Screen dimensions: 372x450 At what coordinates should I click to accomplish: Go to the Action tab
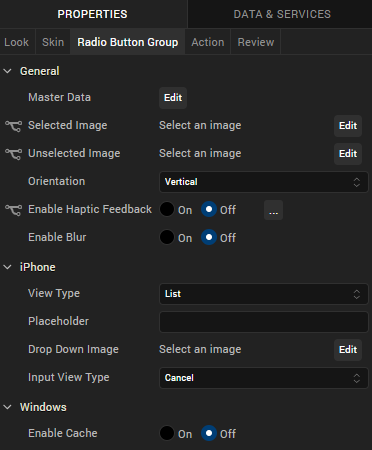pyautogui.click(x=208, y=42)
